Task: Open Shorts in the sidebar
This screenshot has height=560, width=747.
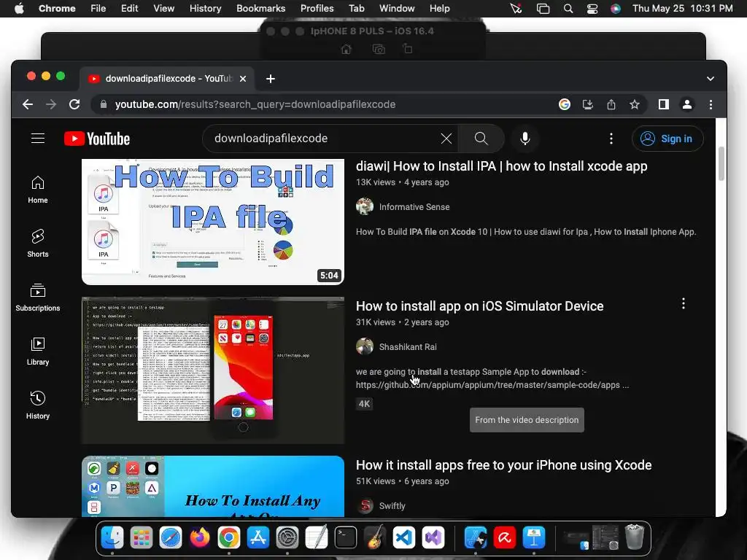Action: pos(38,244)
